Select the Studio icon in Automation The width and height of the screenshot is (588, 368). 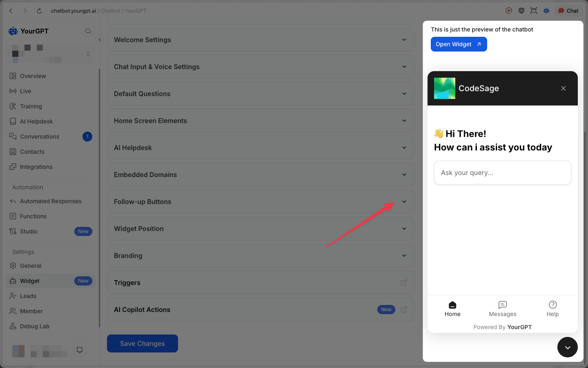[13, 231]
